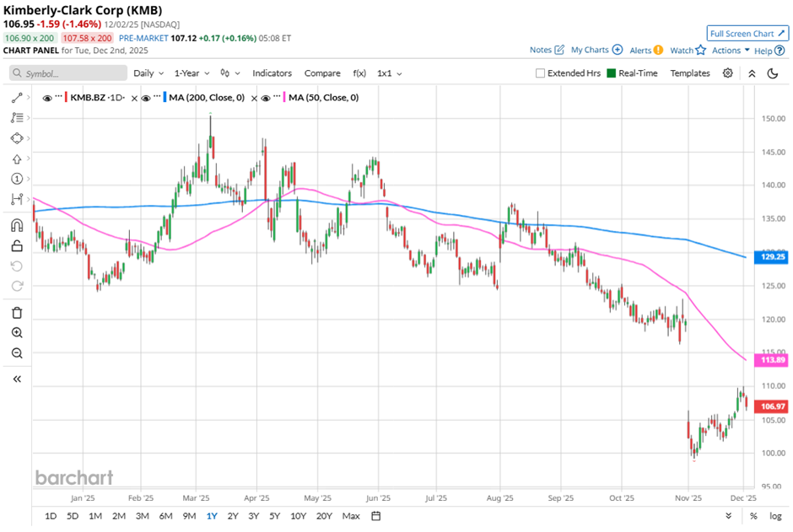Click the My Charts plus icon
Viewport: 793px width, 532px height.
617,50
